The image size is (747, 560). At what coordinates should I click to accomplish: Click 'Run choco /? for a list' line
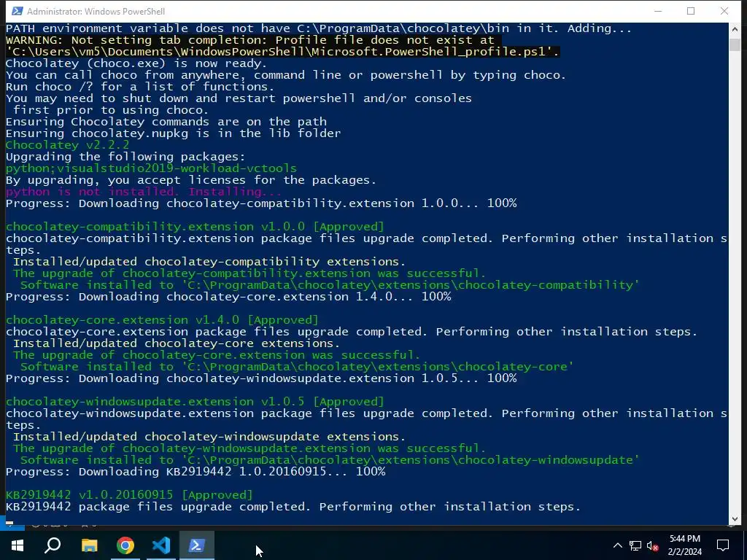[140, 87]
